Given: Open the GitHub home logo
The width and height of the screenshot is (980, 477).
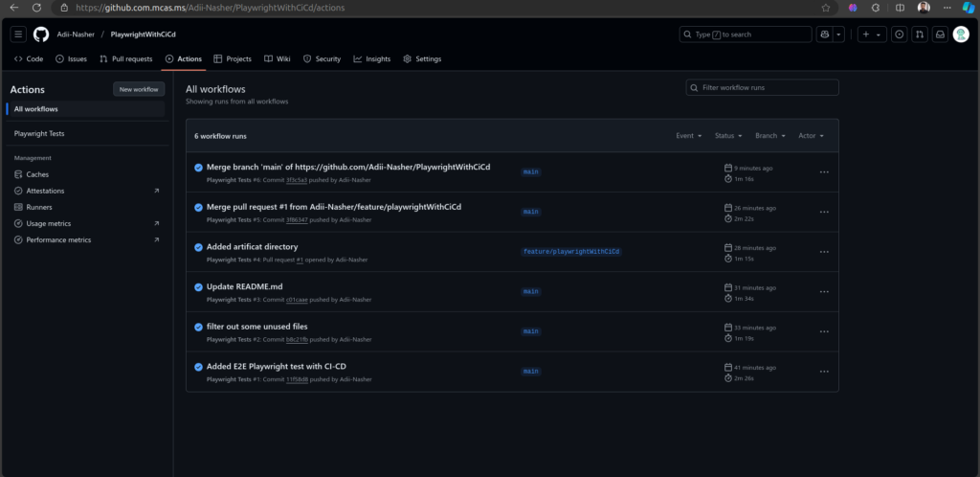Looking at the screenshot, I should point(41,34).
